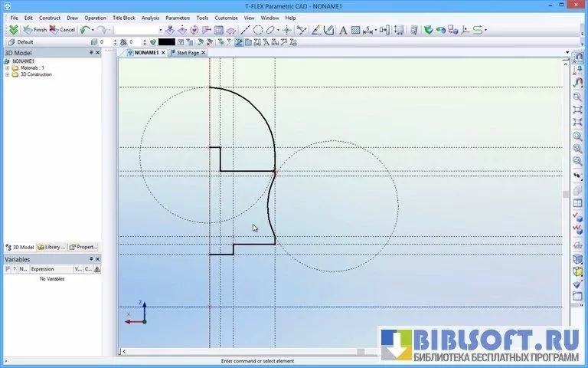Expand the Materials tree node
Viewport: 588px width, 368px height.
(x=7, y=67)
